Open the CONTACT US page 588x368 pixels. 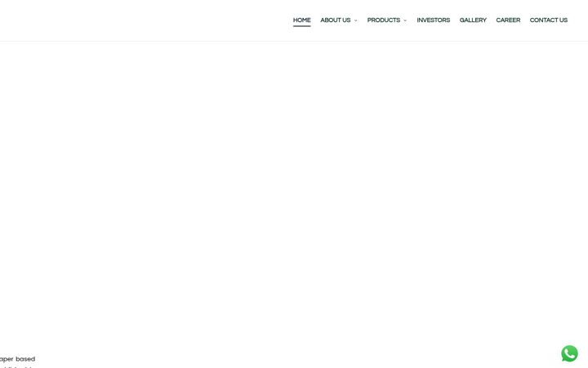coord(548,20)
